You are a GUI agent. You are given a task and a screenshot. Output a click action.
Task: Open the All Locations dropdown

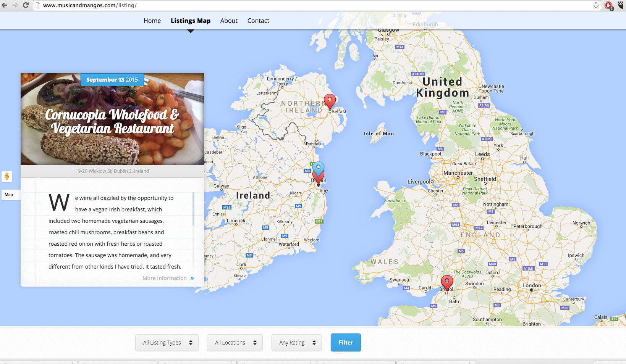click(x=235, y=343)
